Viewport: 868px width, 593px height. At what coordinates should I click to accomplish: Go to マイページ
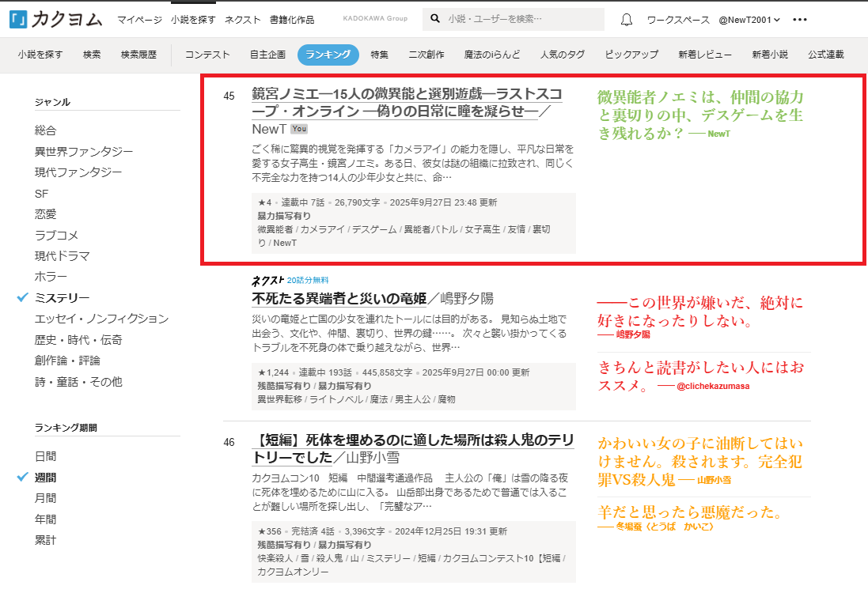(139, 20)
